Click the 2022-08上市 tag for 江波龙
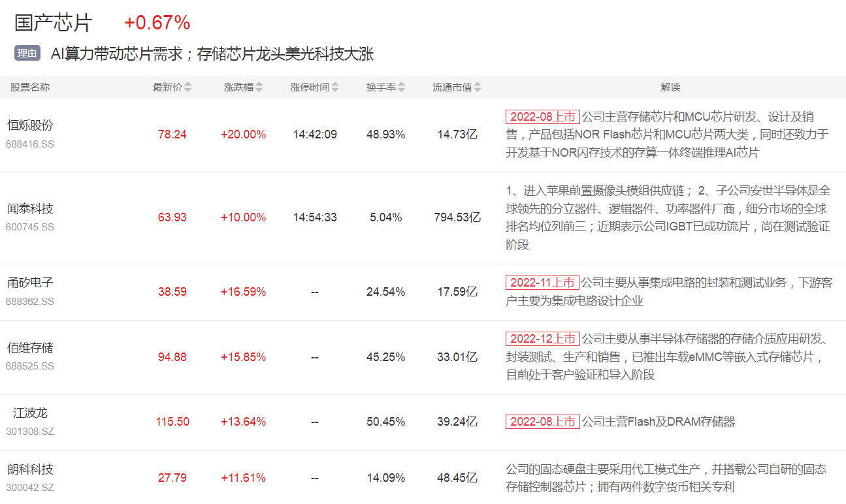The image size is (846, 504). 542,422
